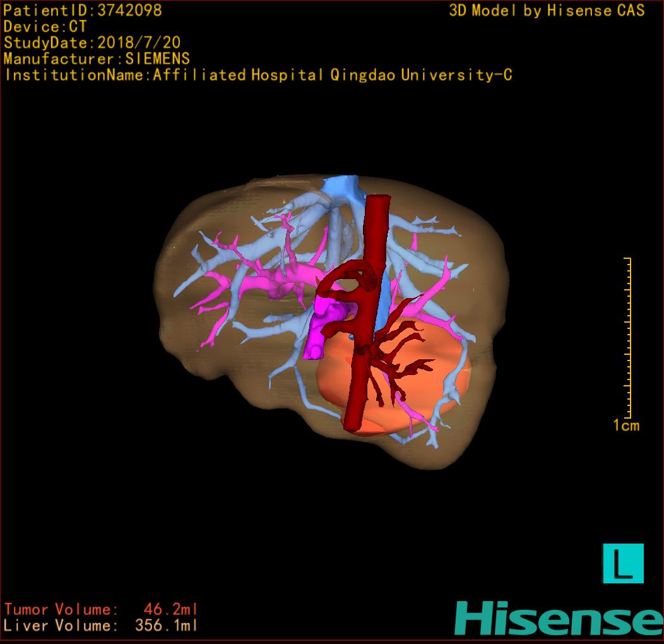Screen dimensions: 664x644
Task: Click the curved red artery loop
Action: click(x=353, y=278)
